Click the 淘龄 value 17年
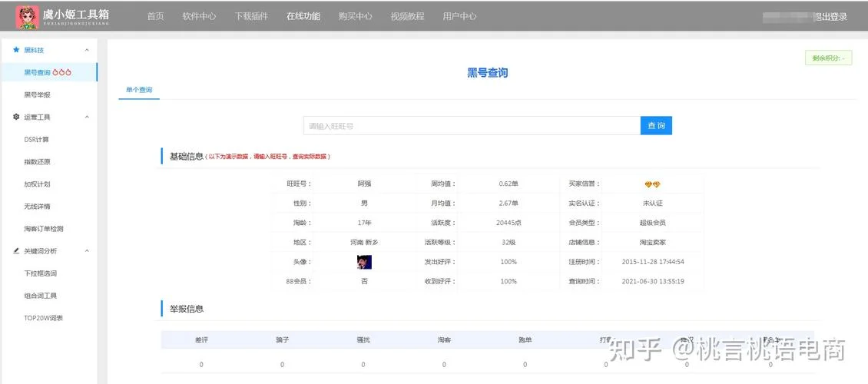Image resolution: width=868 pixels, height=384 pixels. [x=364, y=223]
